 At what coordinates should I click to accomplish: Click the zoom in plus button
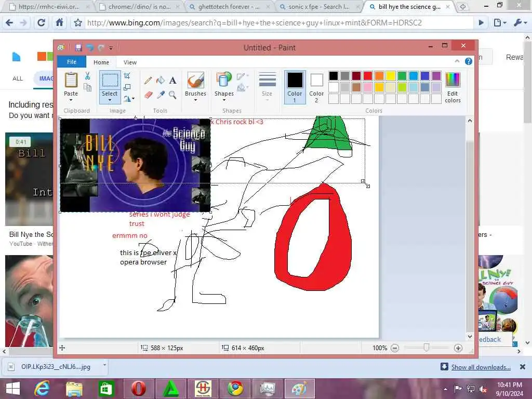tap(458, 348)
